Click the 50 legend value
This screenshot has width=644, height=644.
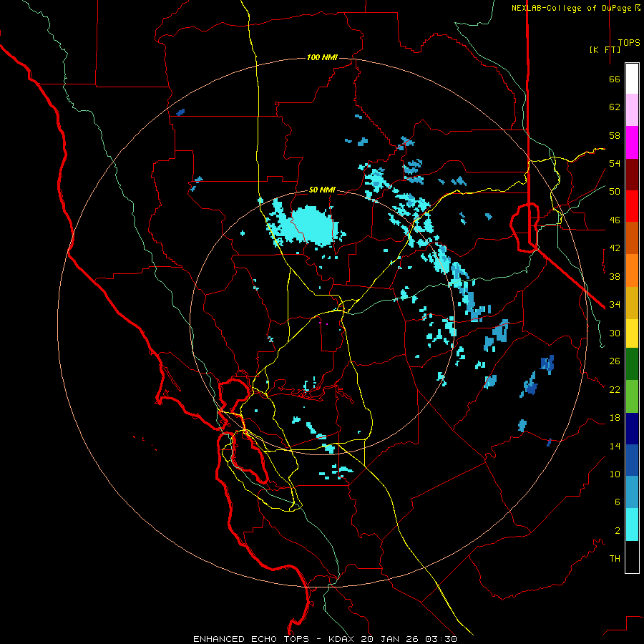coord(615,192)
